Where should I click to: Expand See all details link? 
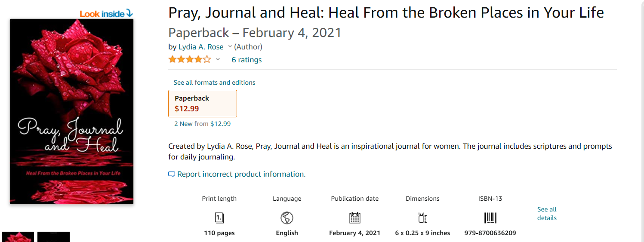click(547, 214)
